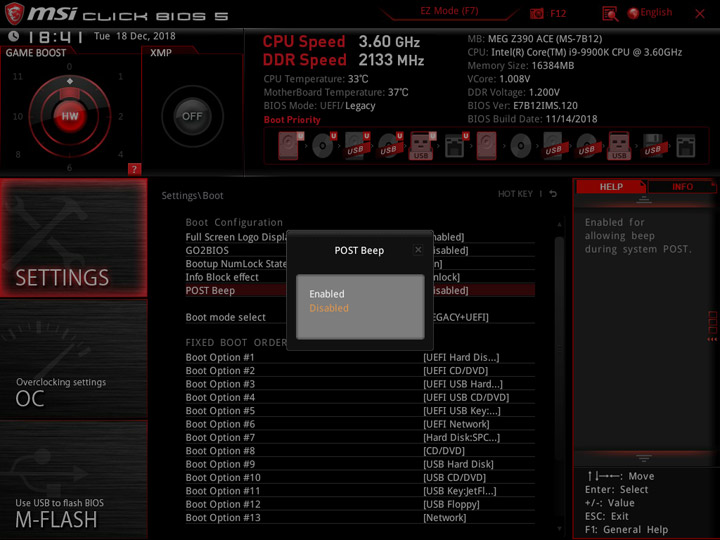
Task: Select the UEFI USB key boot priority icon
Action: [422, 146]
